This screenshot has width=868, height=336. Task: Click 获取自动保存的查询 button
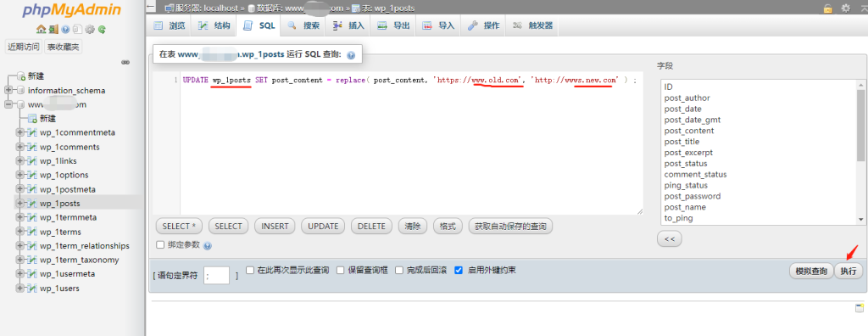[510, 227]
